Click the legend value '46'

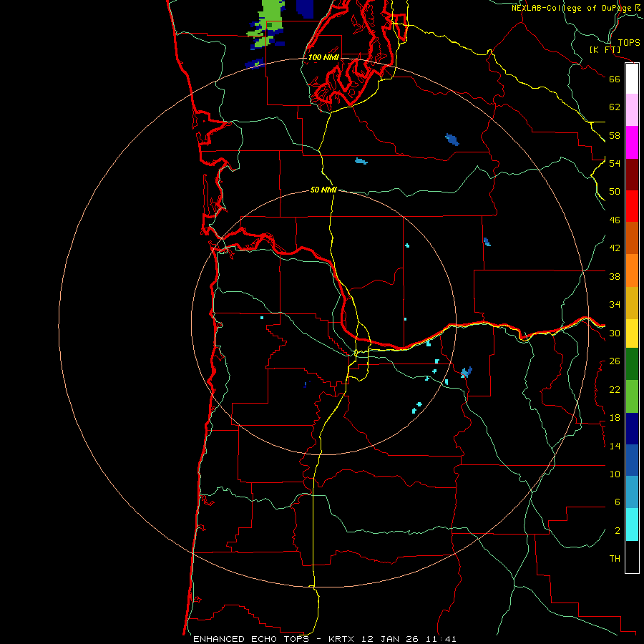pyautogui.click(x=615, y=220)
